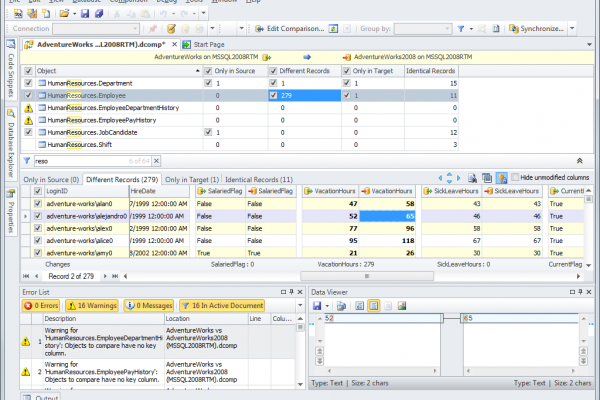Click the Edit Comparison button
The image size is (600, 400).
click(x=290, y=29)
